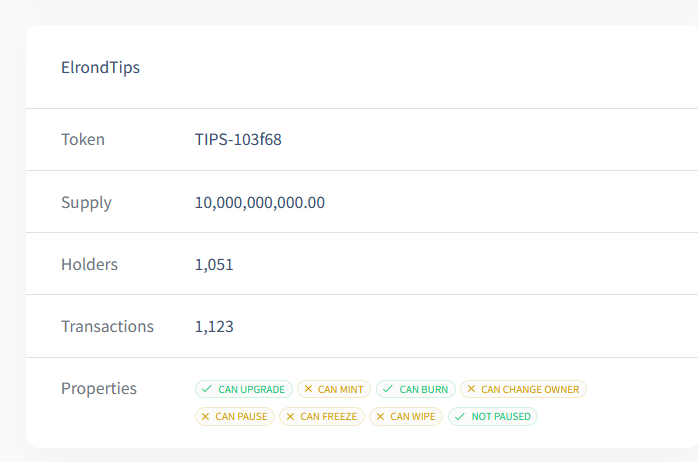Select the ElrondTips title text
Viewport: 698px width, 462px height.
100,67
